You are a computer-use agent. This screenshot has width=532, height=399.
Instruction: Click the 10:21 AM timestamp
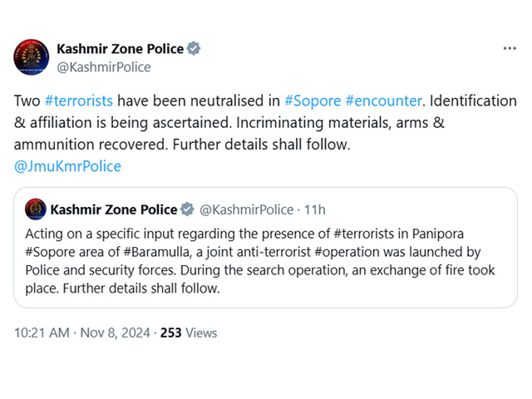[x=42, y=332]
